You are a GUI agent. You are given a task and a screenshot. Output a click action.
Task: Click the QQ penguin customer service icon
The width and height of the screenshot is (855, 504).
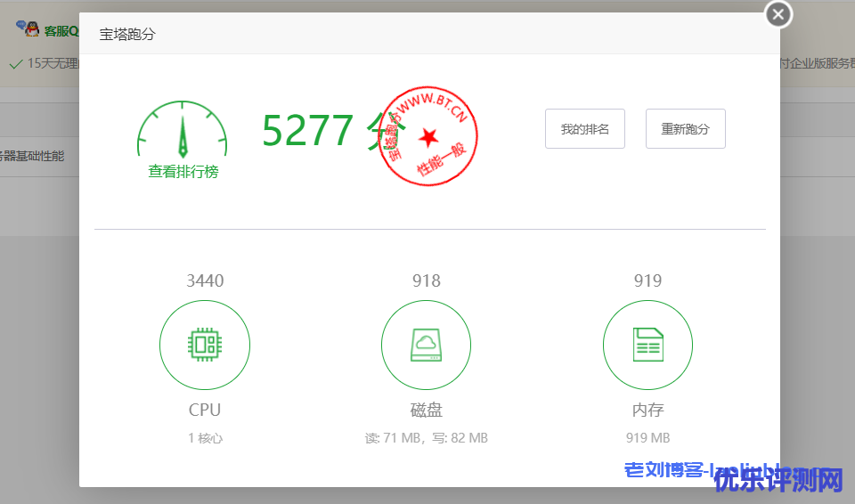click(28, 28)
